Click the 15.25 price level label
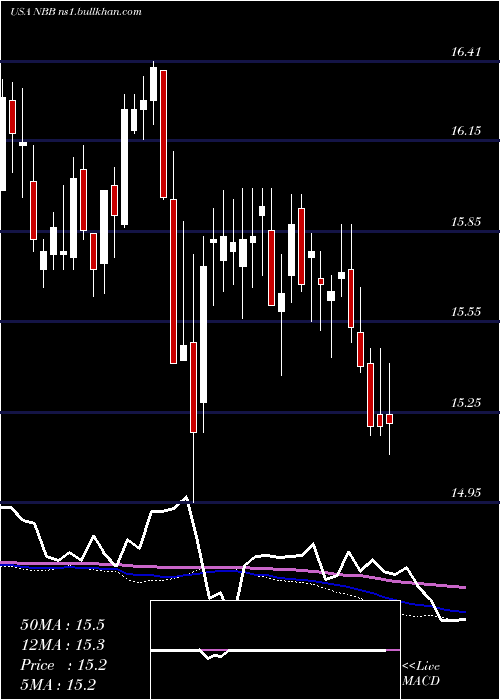The image size is (500, 700). coord(466,403)
